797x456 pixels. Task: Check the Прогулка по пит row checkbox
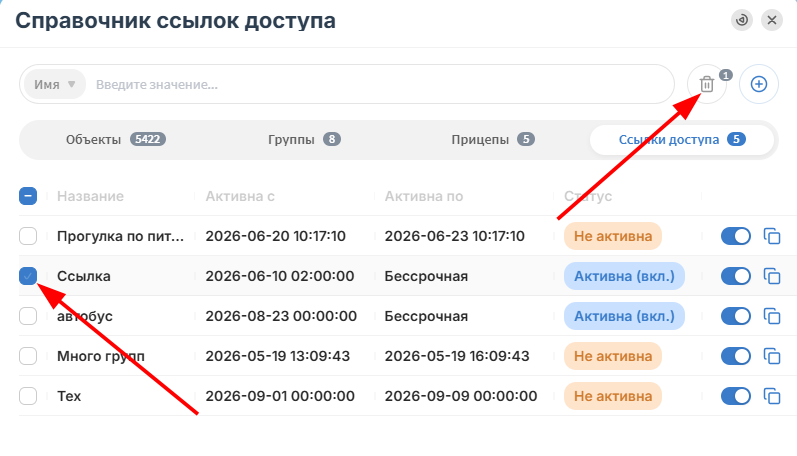point(28,236)
